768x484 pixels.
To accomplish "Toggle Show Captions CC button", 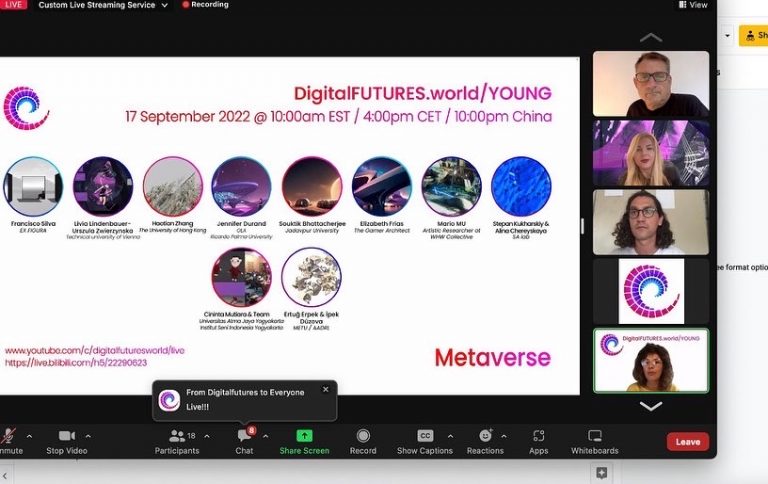I will pos(425,441).
